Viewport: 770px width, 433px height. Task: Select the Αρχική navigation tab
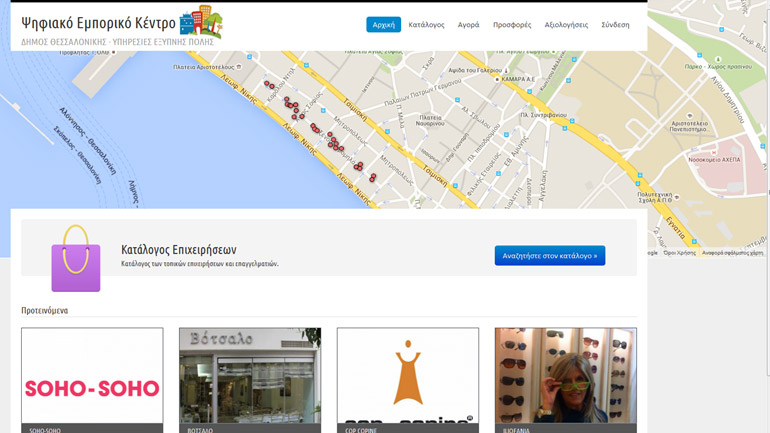click(383, 24)
